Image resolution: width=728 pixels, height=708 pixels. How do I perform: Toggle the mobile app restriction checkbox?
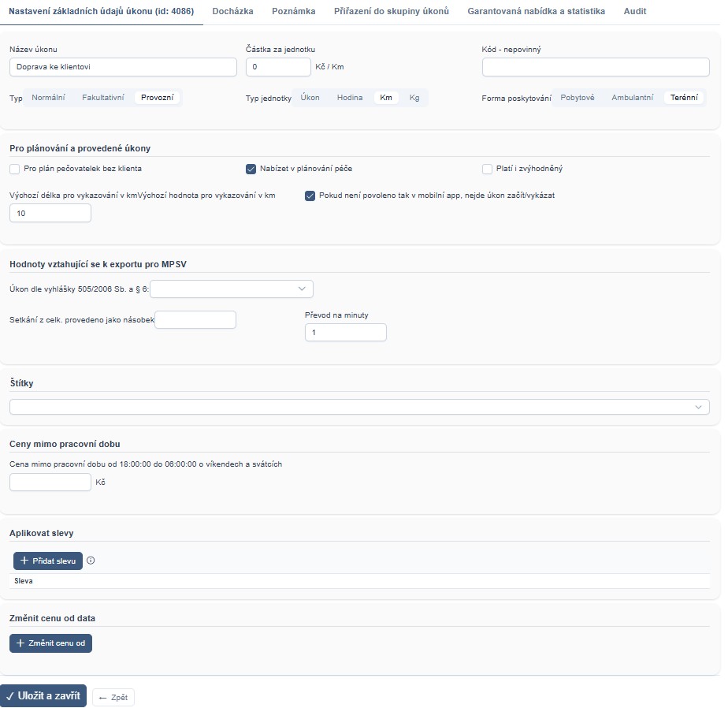(x=310, y=196)
